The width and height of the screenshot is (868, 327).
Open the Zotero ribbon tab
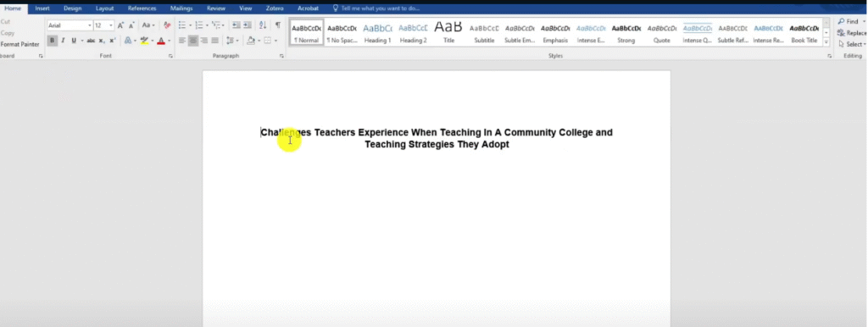tap(275, 8)
